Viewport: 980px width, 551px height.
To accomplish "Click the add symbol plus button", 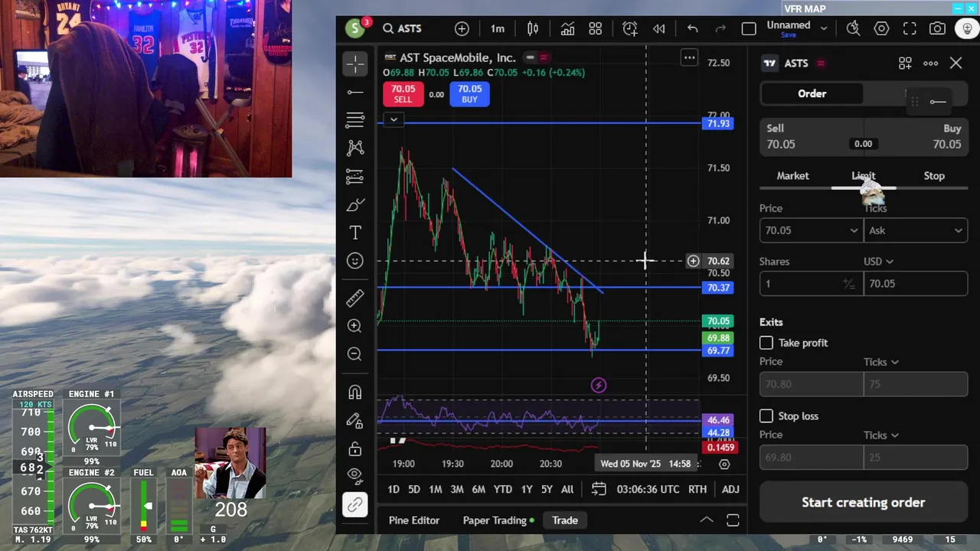I will point(462,28).
